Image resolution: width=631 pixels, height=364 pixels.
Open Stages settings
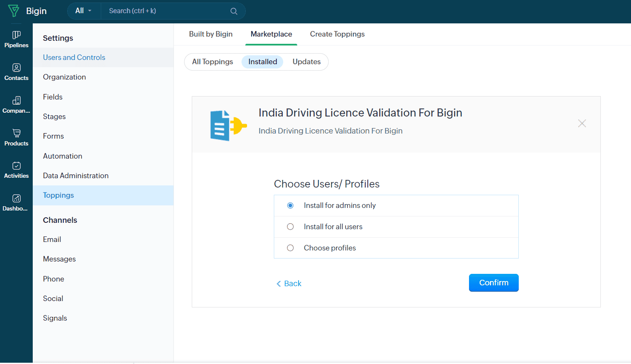(103, 117)
